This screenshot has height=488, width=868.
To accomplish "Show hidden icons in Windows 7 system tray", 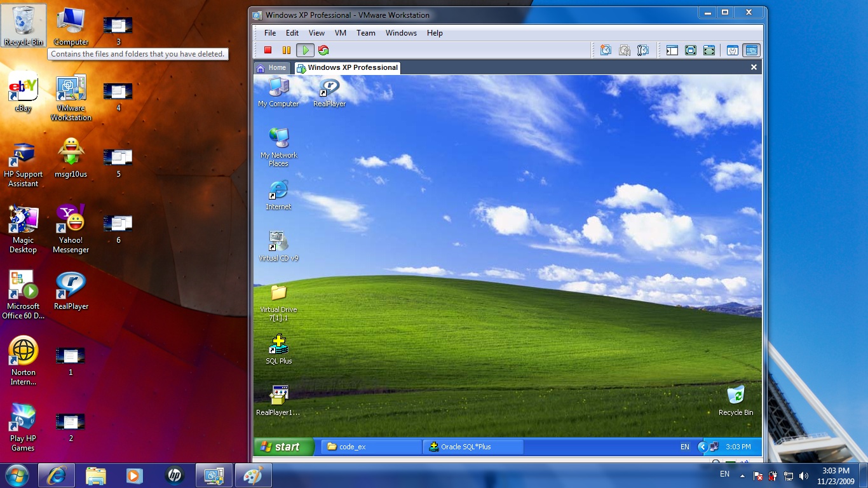I will [742, 475].
